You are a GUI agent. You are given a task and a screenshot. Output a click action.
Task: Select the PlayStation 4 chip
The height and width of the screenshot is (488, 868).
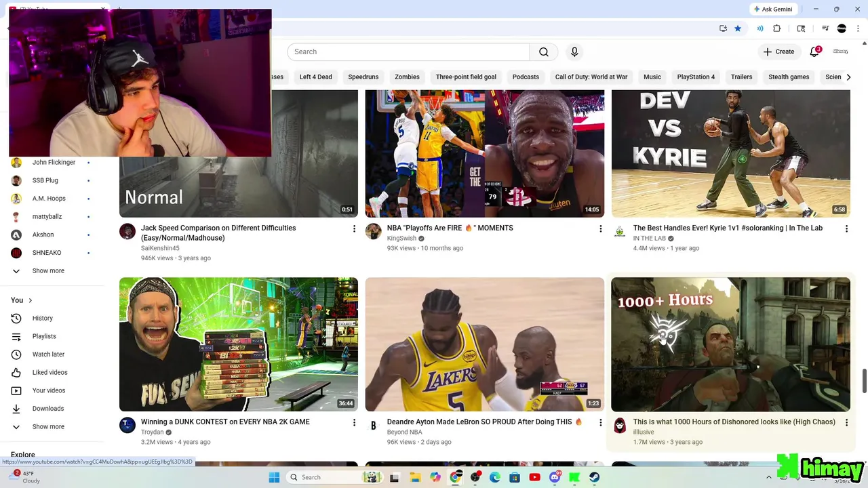[x=696, y=77]
